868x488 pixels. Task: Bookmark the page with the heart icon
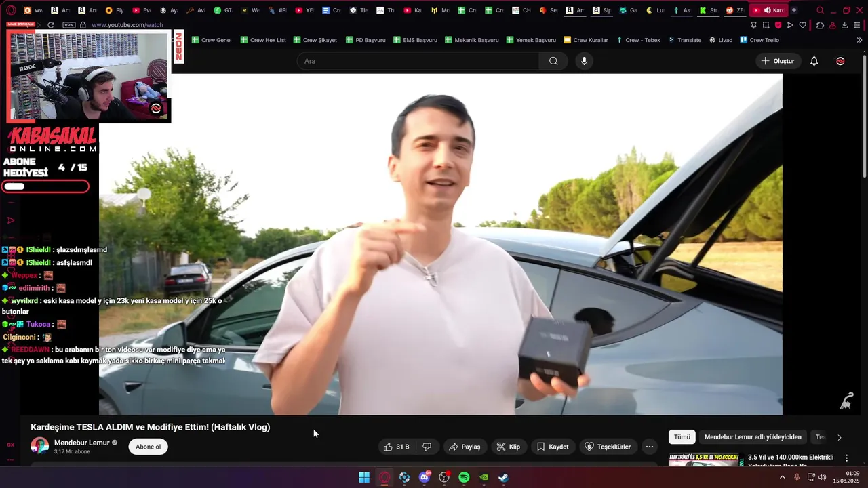click(x=803, y=25)
